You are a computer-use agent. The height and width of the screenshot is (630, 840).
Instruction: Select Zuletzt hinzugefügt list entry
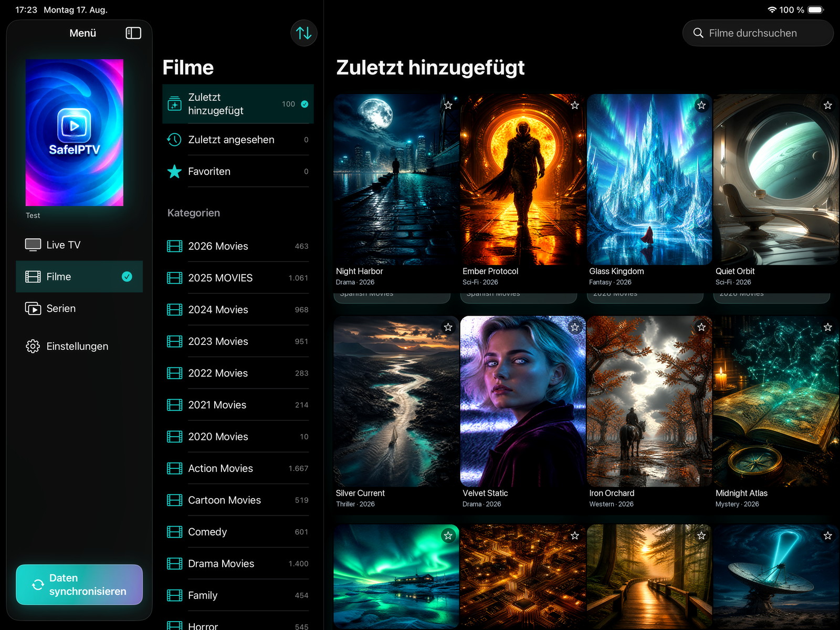238,104
